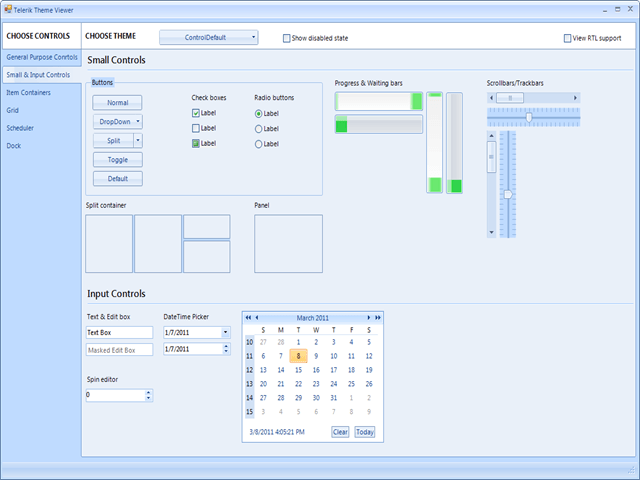
Task: Click the window resize grip in status bar
Action: 632,469
